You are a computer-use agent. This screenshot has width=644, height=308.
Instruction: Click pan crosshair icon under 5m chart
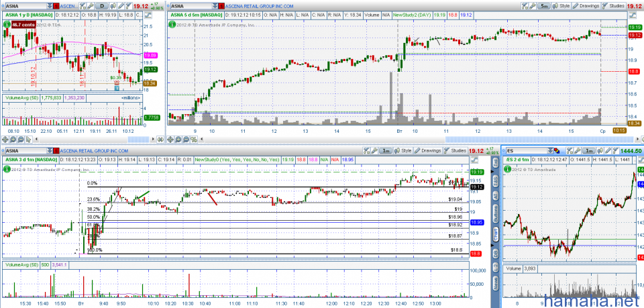coord(170,140)
